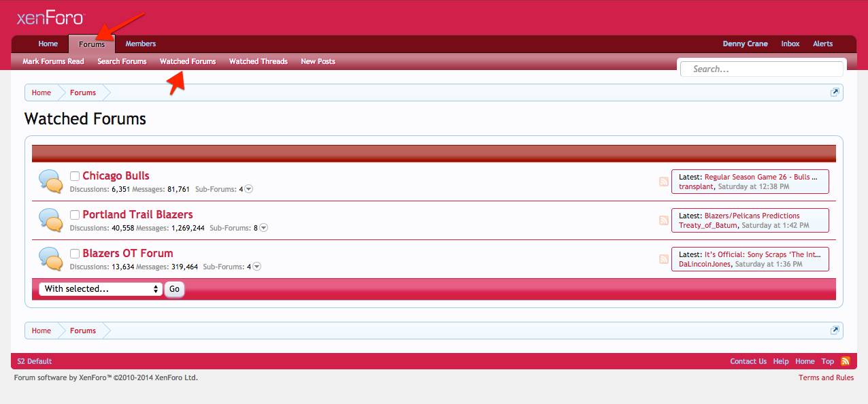The width and height of the screenshot is (868, 404).
Task: Open the 'With selected...' dropdown
Action: pyautogui.click(x=101, y=289)
